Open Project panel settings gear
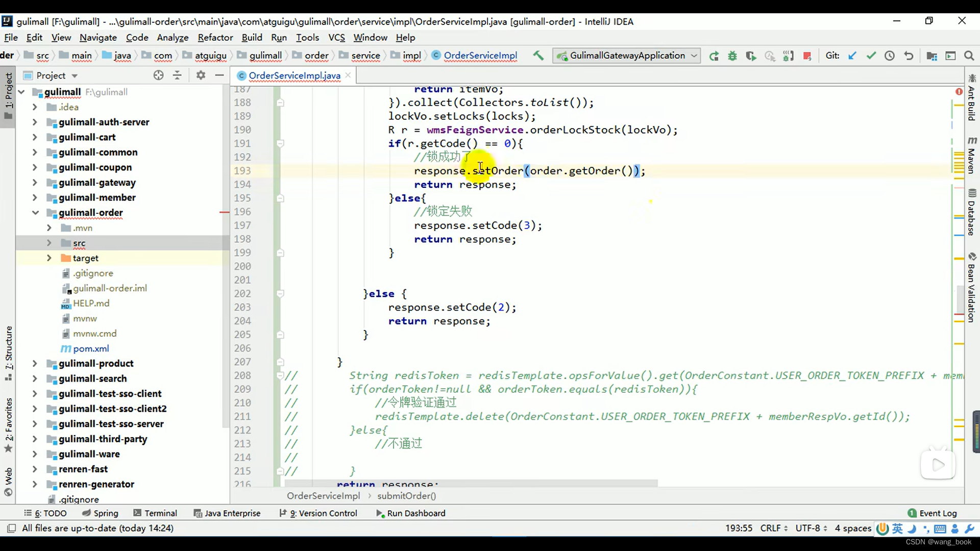980x551 pixels. click(201, 76)
